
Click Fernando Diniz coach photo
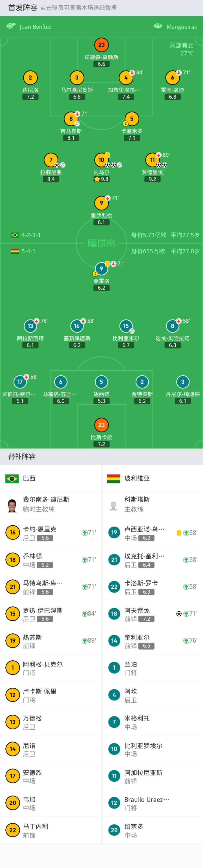click(x=12, y=505)
